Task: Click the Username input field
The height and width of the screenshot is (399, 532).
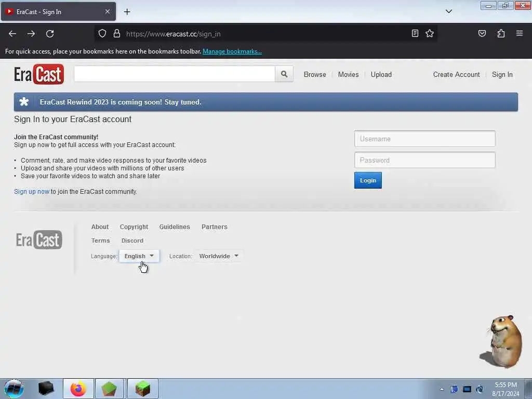Action: pyautogui.click(x=425, y=139)
